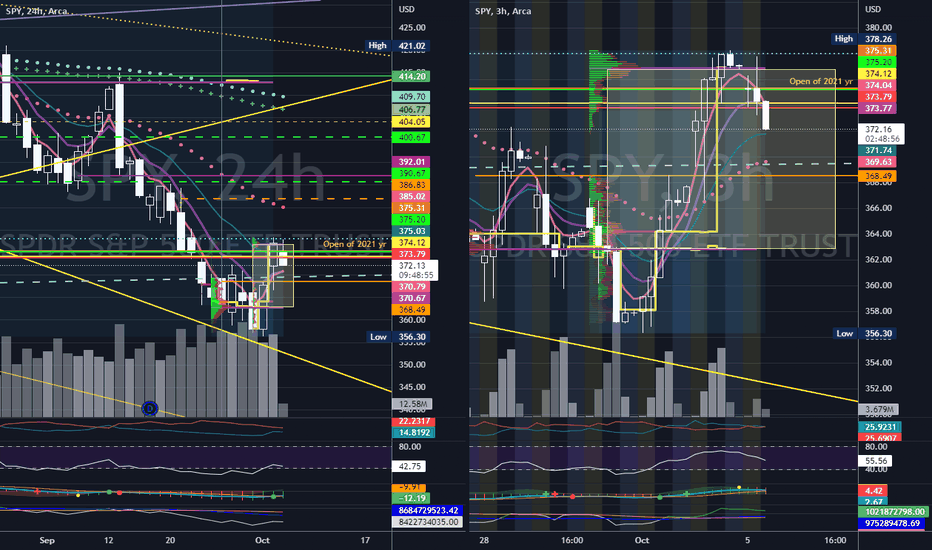Select the orange 368.49 label on the 3h chart
932x550 pixels.
[877, 176]
